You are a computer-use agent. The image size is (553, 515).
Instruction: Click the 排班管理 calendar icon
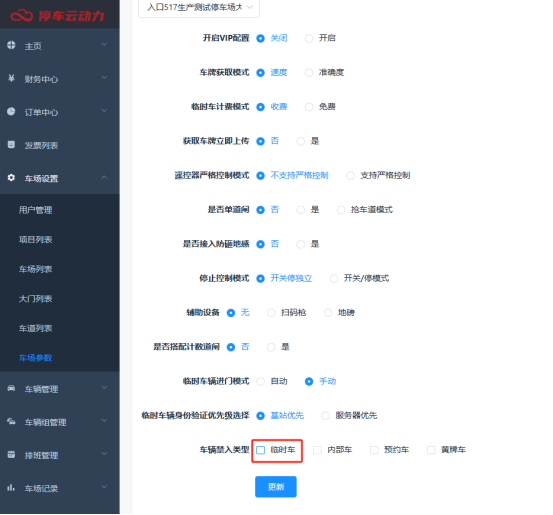pos(11,454)
